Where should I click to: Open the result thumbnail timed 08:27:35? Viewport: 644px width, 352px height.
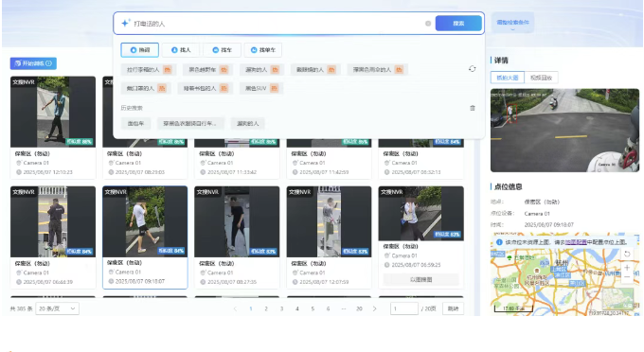[237, 221]
